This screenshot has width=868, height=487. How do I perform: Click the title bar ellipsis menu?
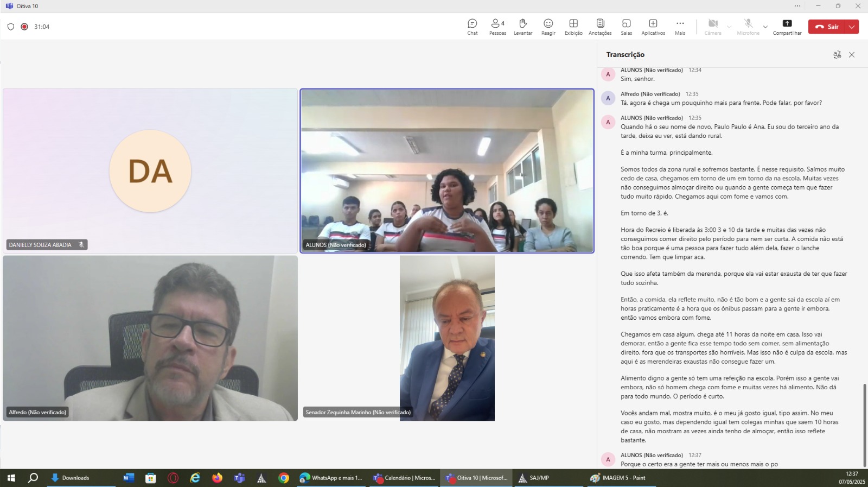pos(797,6)
